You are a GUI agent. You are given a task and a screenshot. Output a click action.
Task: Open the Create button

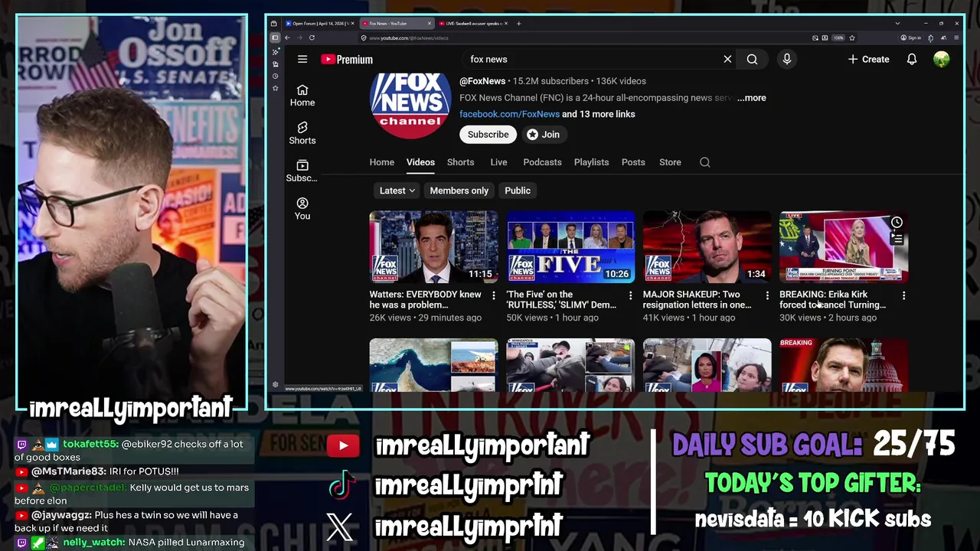(868, 59)
